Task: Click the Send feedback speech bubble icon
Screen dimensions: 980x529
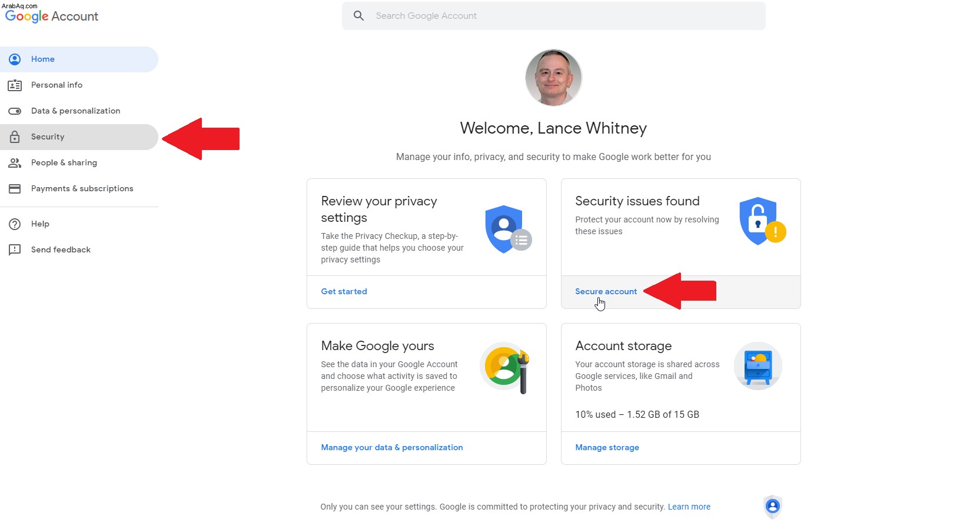Action: coord(15,250)
